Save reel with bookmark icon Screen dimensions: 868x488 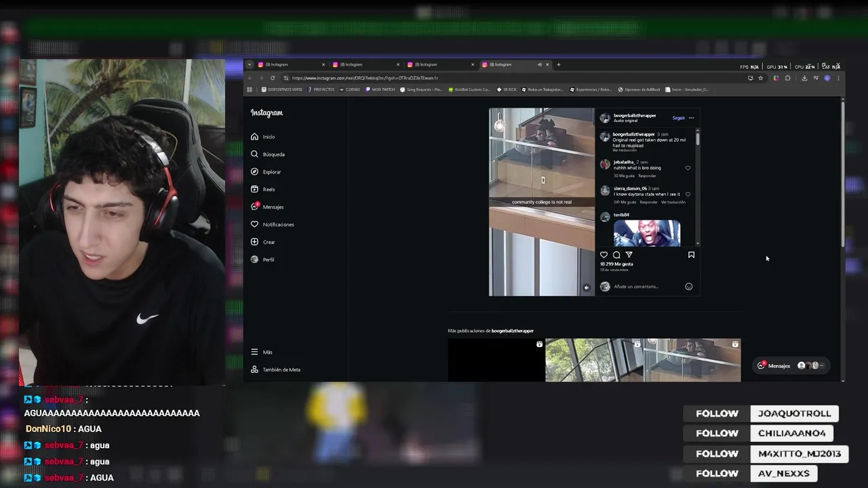click(691, 255)
